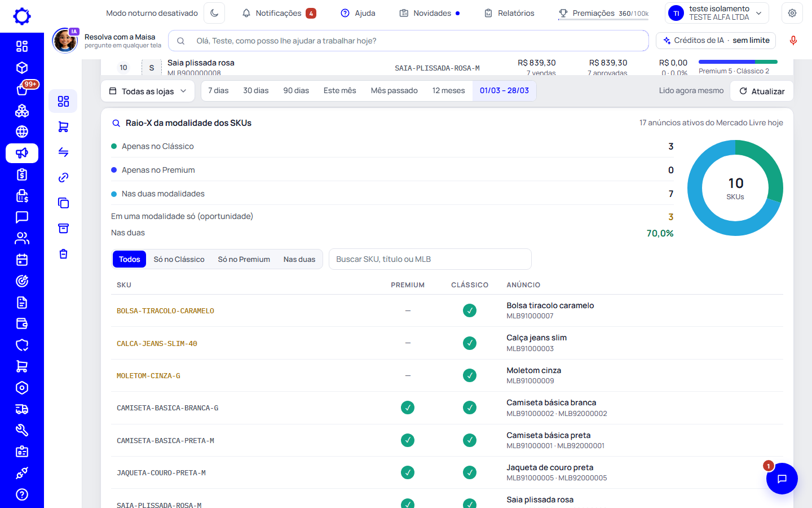812x508 pixels.
Task: Open the teste isolamento account dropdown
Action: coord(717,13)
